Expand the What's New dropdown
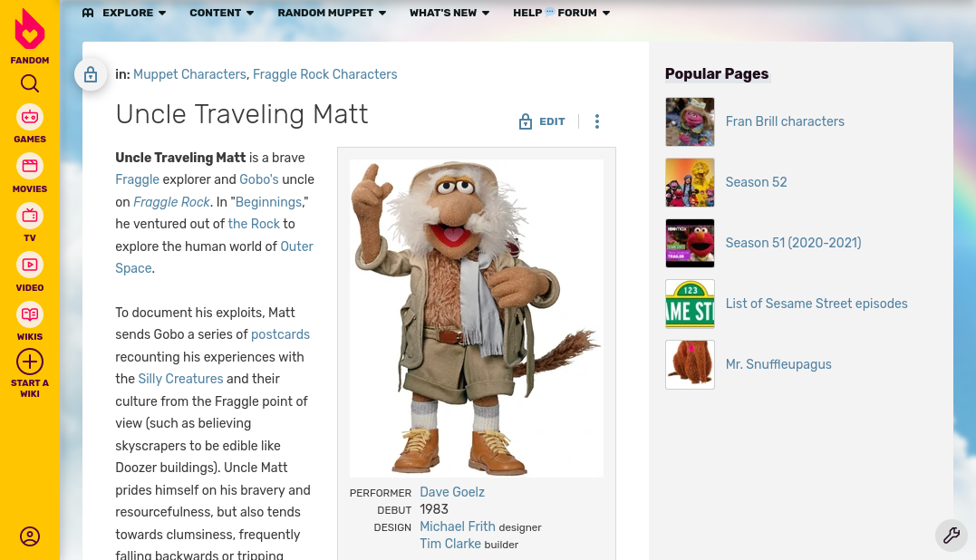This screenshot has height=560, width=976. tap(449, 13)
